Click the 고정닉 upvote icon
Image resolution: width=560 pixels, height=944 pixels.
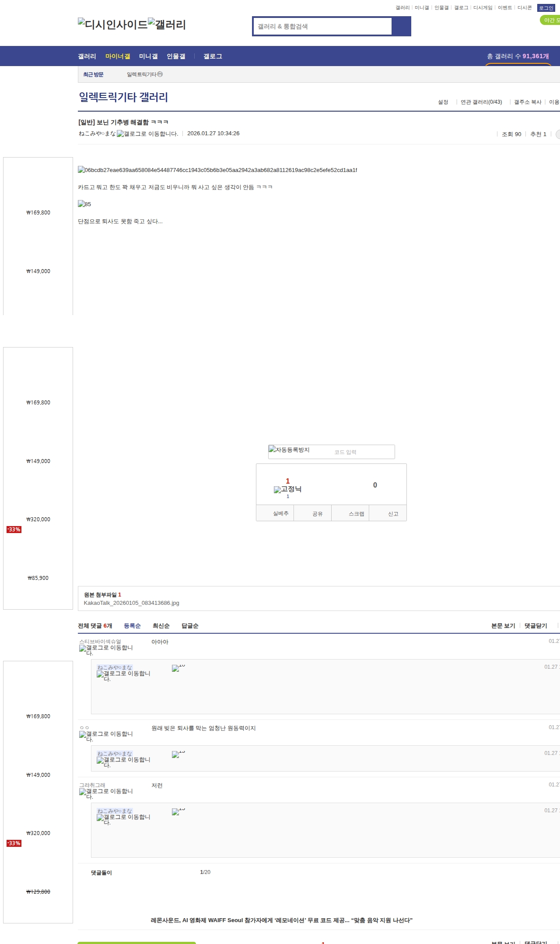click(287, 489)
